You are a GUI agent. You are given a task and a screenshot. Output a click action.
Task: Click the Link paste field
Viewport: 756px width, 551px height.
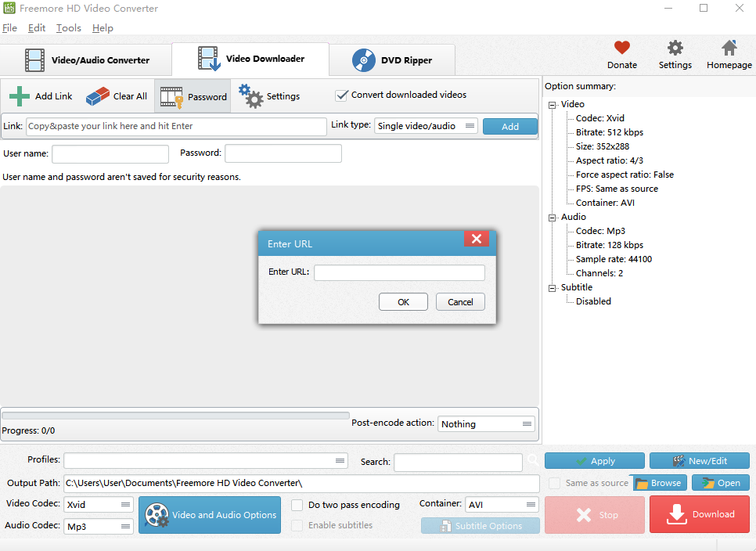[x=176, y=126]
